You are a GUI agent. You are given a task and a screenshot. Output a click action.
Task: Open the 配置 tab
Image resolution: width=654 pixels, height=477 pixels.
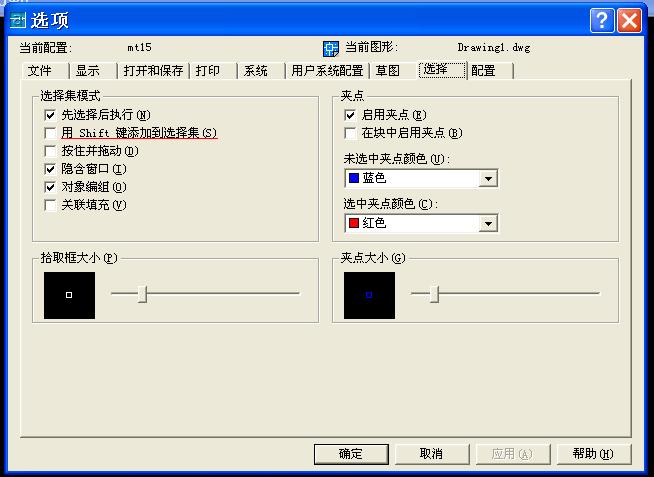[490, 70]
